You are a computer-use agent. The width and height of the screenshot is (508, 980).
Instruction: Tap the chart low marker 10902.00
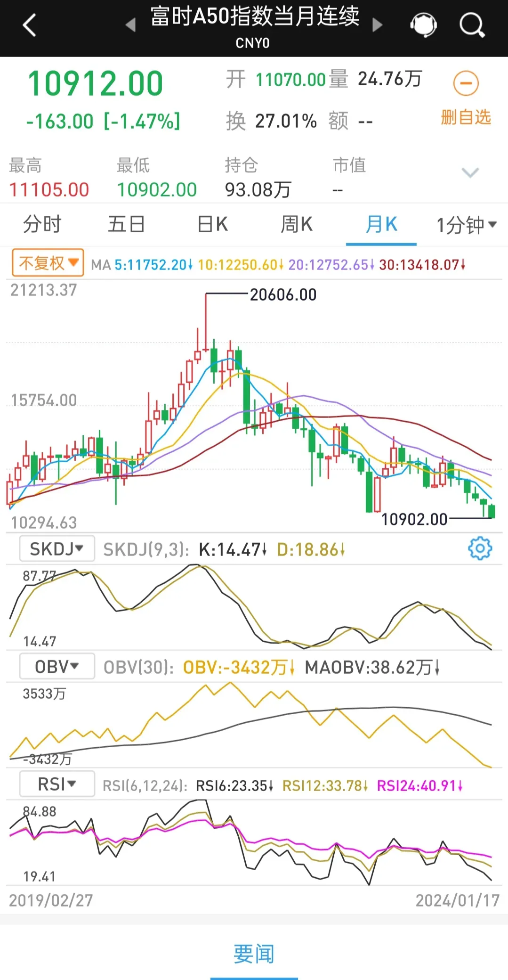(414, 519)
